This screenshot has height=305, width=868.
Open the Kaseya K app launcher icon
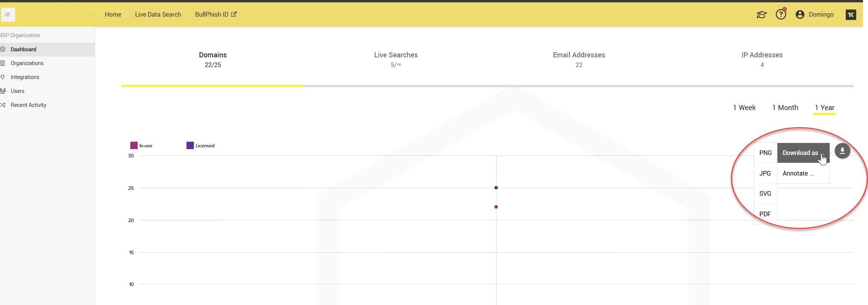click(x=851, y=15)
